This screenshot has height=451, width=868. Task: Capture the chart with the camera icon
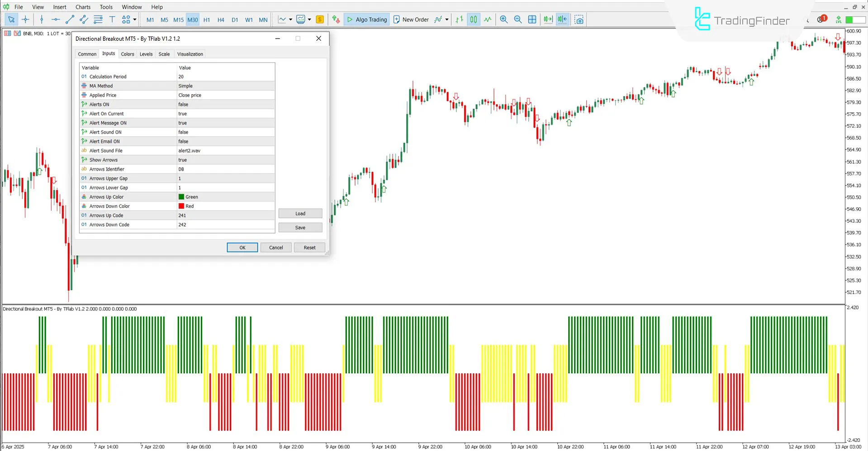click(579, 19)
